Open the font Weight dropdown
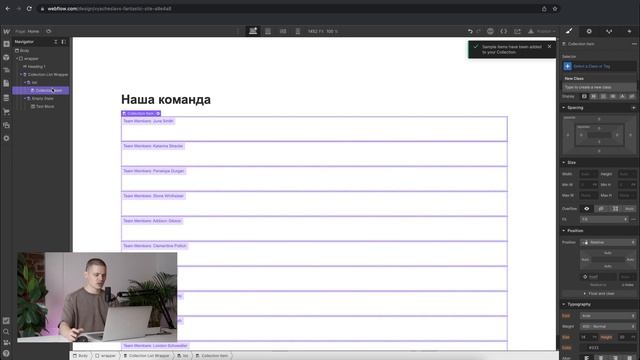This screenshot has height=360, width=640. tap(608, 327)
